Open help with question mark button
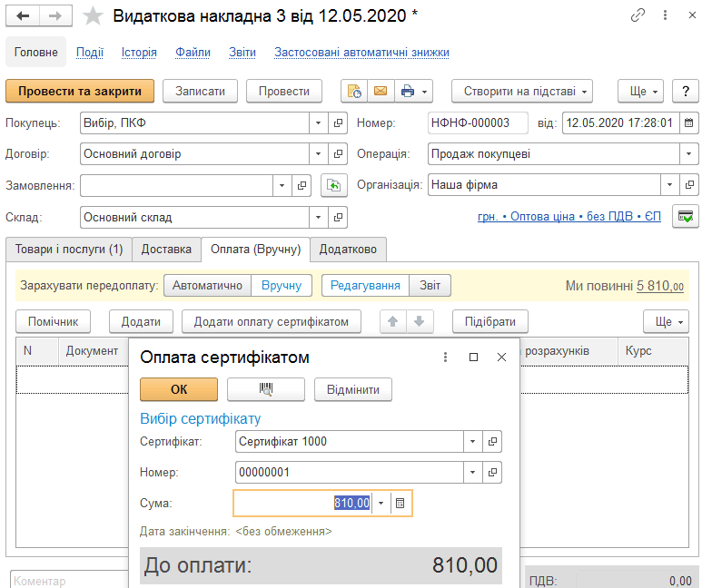702x588 pixels. [x=686, y=92]
